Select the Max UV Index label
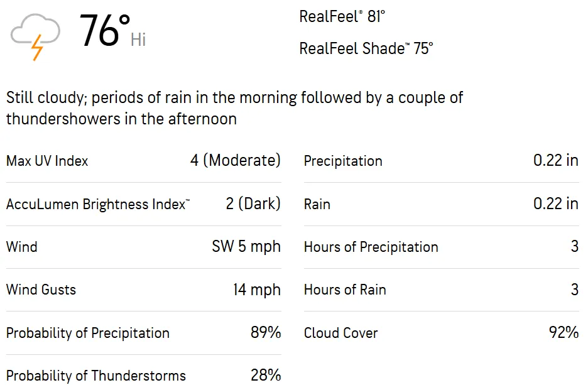The height and width of the screenshot is (385, 588). pos(47,161)
